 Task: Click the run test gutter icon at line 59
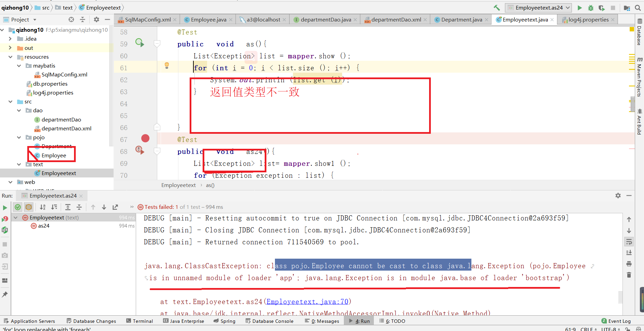(x=140, y=43)
